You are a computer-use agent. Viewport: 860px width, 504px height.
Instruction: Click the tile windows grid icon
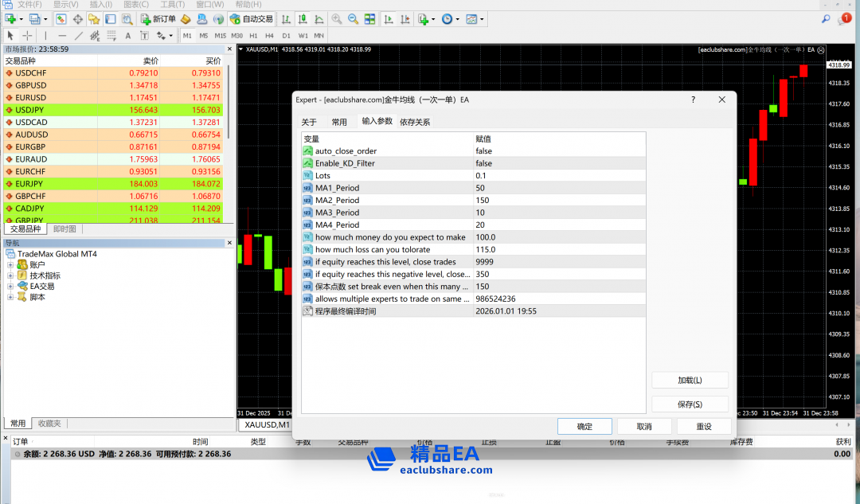tap(369, 18)
